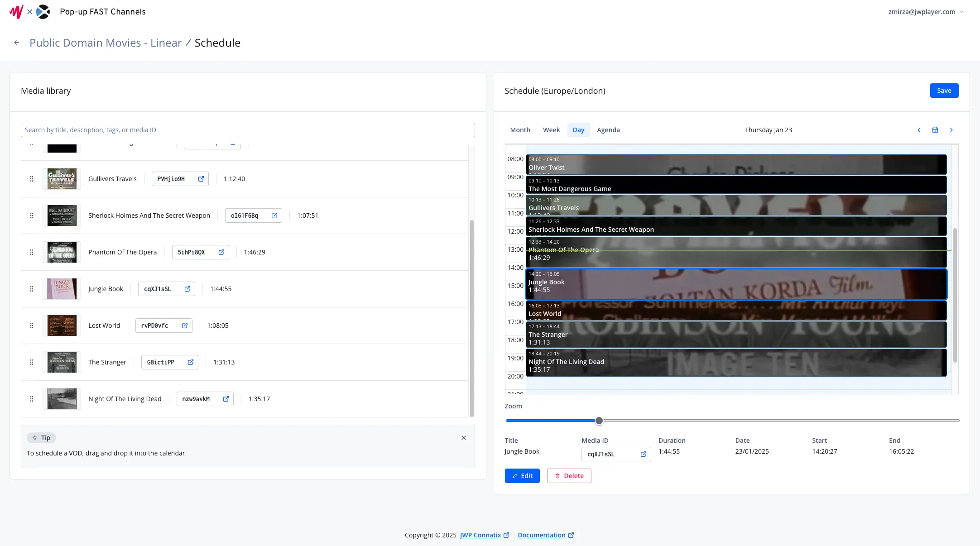Image resolution: width=980 pixels, height=546 pixels.
Task: Open external link for Sherlock Holmes media ID
Action: pyautogui.click(x=274, y=216)
